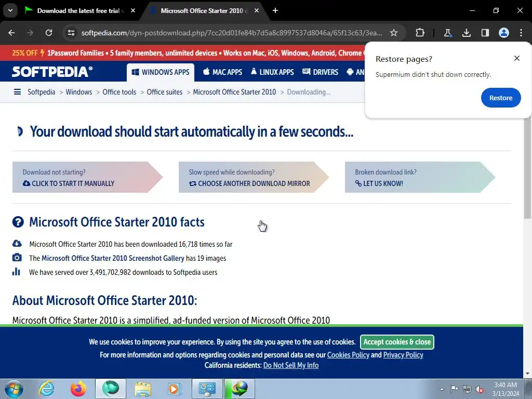Launch Firefox from the taskbar
Image resolution: width=532 pixels, height=399 pixels.
78,389
